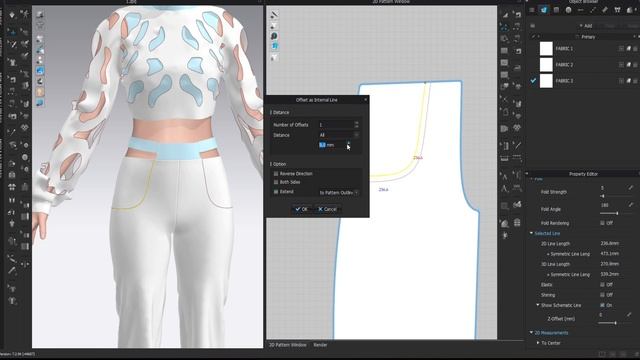The image size is (640, 360).
Task: Tick the Both Sides checkbox
Action: coord(276,182)
